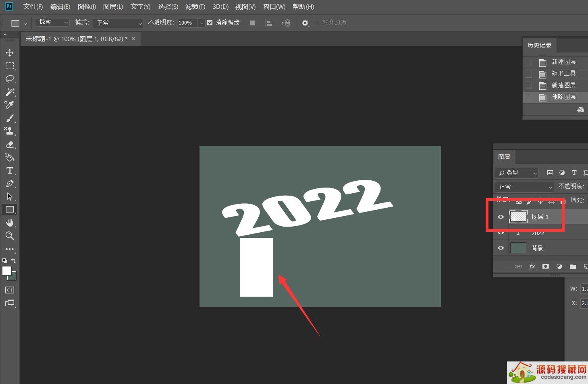This screenshot has height=384, width=588.
Task: Open path operations in options bar
Action: (x=252, y=23)
